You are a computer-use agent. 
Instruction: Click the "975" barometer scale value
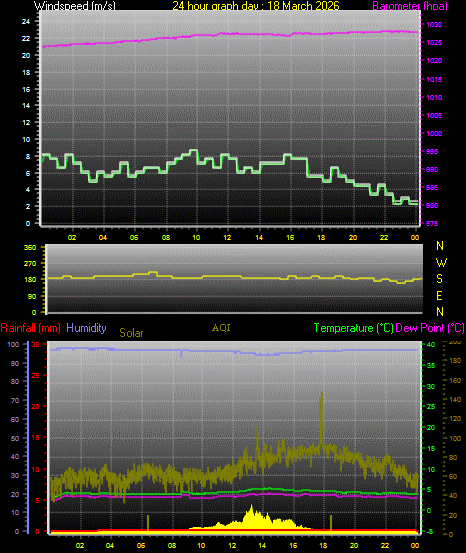click(432, 224)
